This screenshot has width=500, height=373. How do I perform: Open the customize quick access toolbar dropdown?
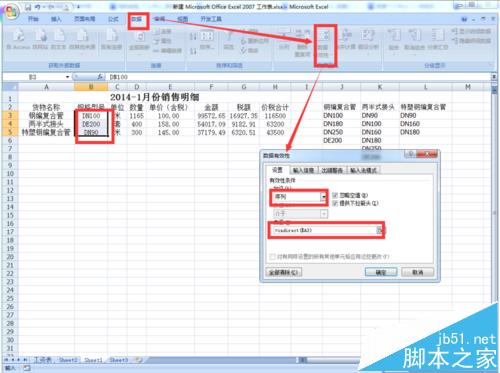click(x=78, y=7)
